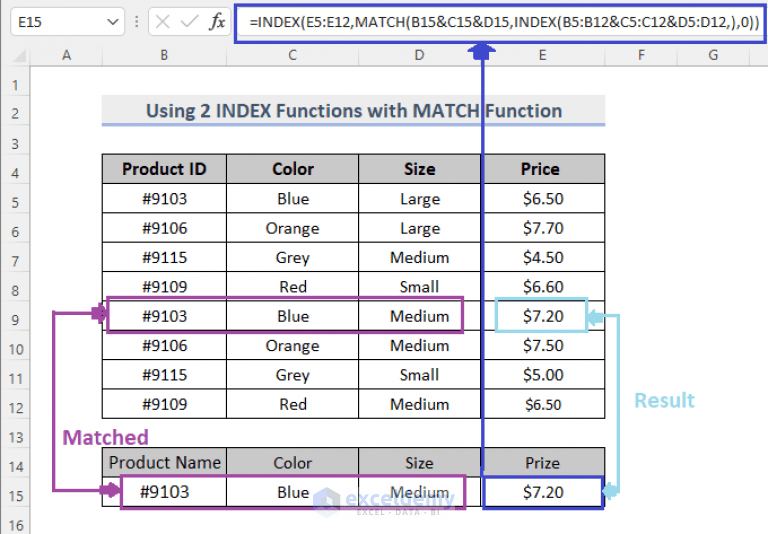Click cell 'Grey' in row 7
The image size is (768, 534).
(x=292, y=257)
